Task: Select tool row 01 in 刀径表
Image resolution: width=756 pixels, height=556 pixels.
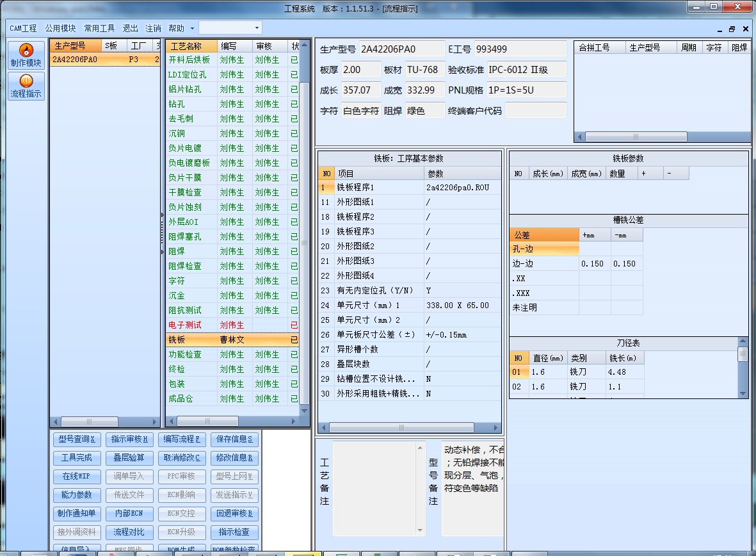Action: pos(576,372)
